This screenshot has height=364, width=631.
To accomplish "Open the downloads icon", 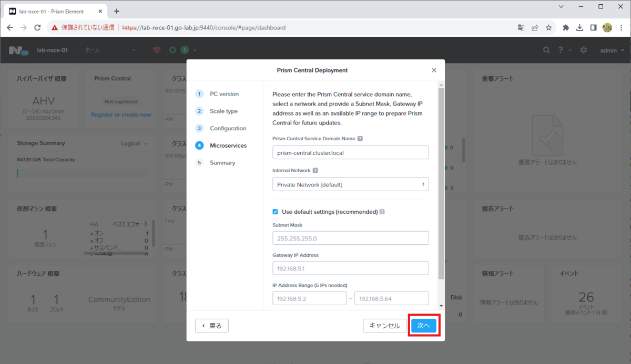I will pyautogui.click(x=579, y=27).
